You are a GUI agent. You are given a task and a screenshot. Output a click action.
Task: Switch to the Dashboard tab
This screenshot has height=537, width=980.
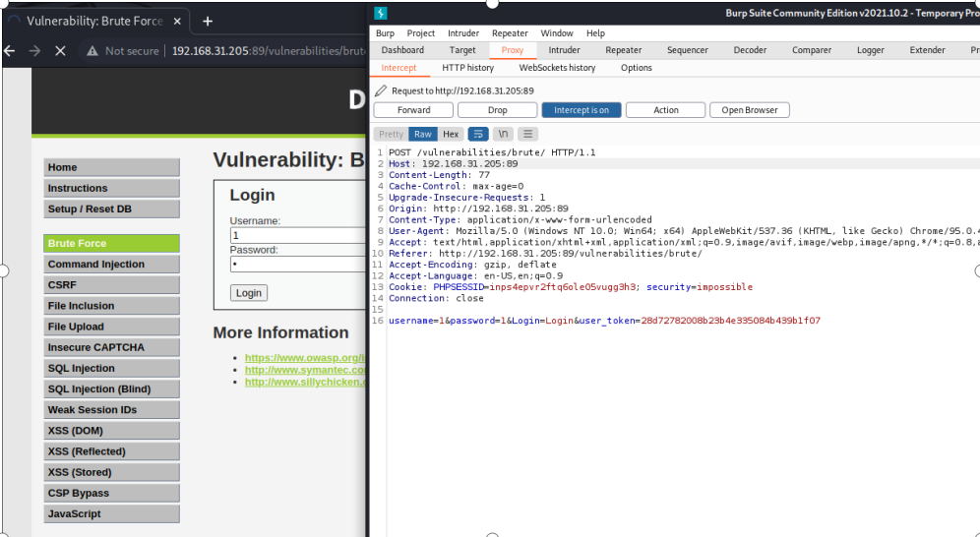coord(402,50)
